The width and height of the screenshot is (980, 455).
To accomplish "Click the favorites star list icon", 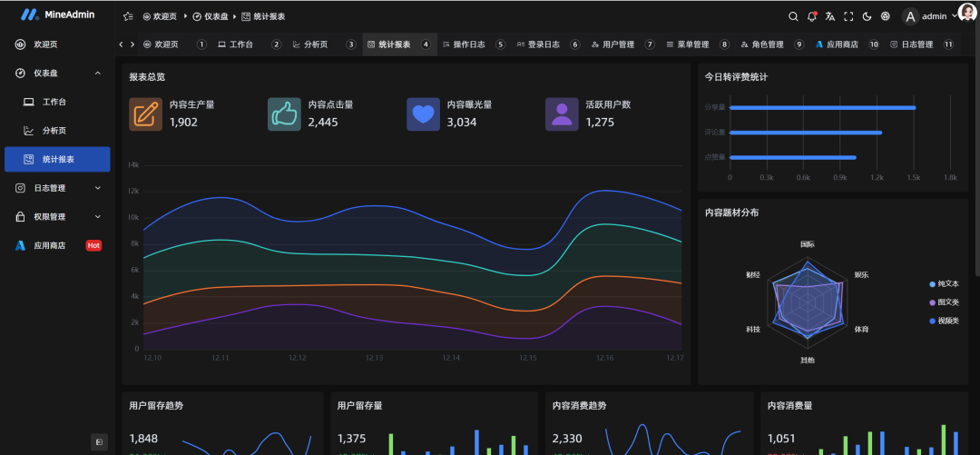I will [128, 16].
